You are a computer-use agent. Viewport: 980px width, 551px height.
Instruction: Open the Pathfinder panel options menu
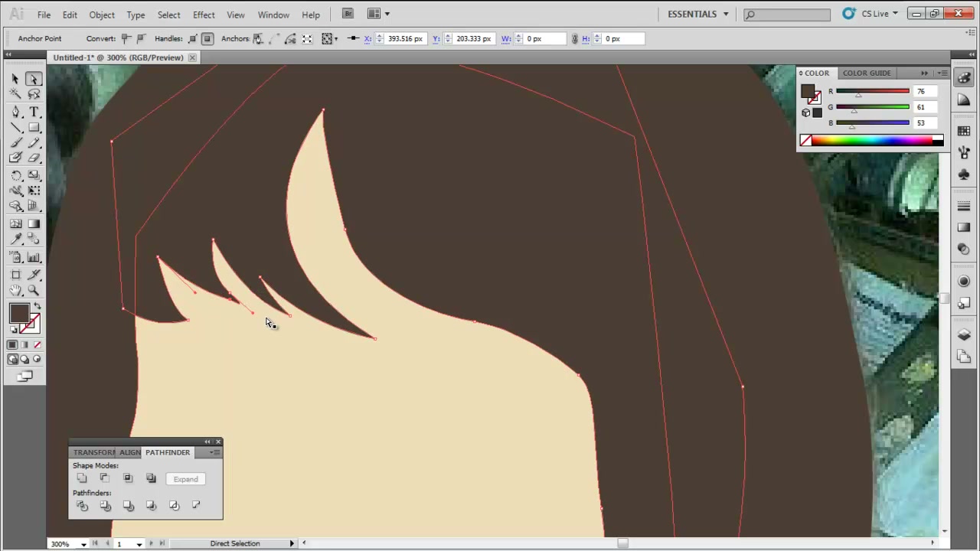point(215,452)
